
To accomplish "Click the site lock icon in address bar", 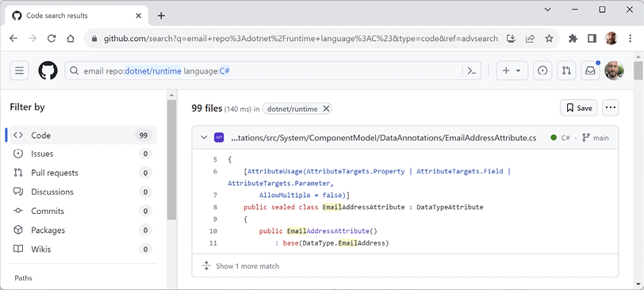I will 94,39.
